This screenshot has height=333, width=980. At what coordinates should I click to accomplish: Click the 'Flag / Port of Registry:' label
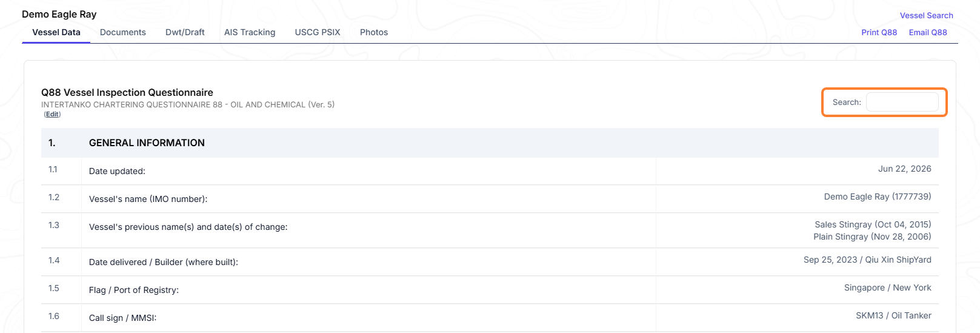point(134,290)
